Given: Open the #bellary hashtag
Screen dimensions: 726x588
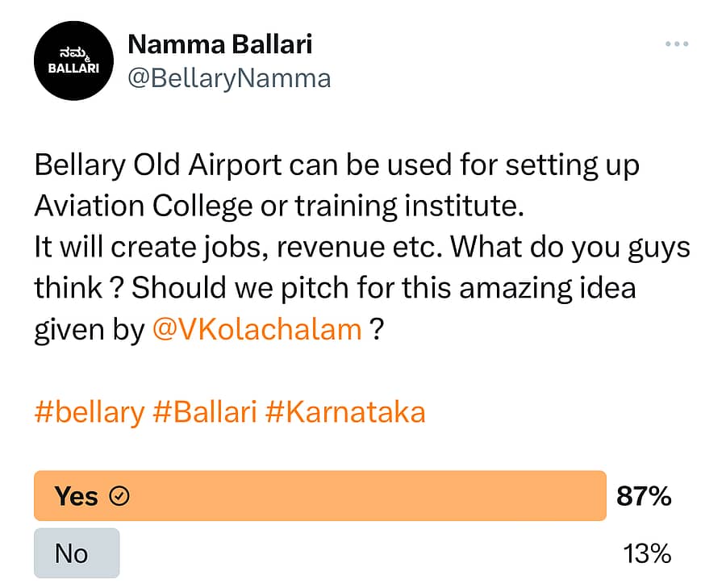Looking at the screenshot, I should pos(89,412).
